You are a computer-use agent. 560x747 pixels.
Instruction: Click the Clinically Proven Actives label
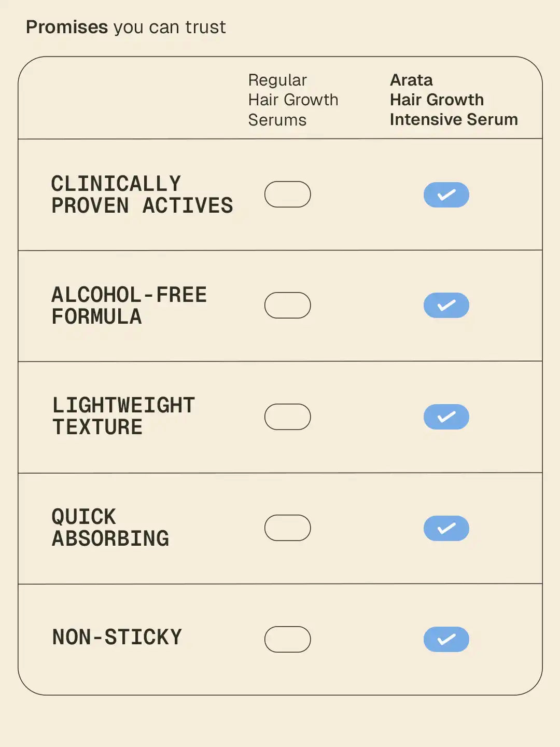(142, 195)
